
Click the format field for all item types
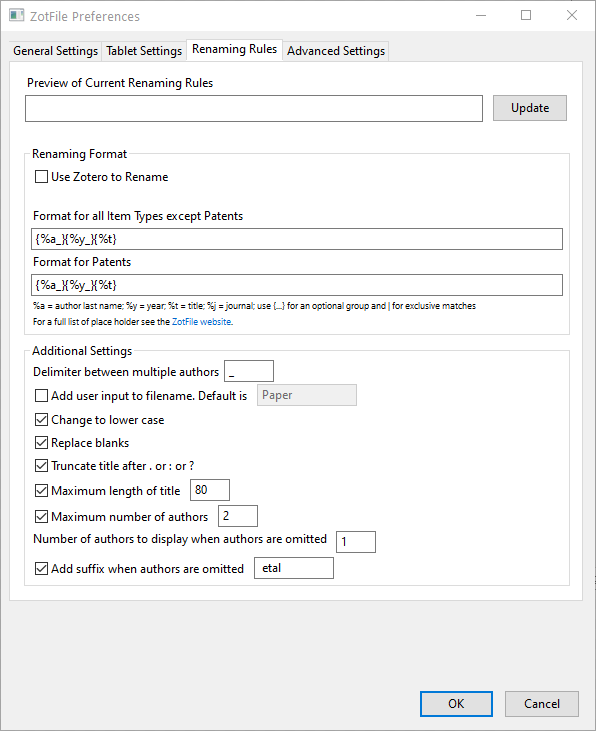tap(297, 239)
